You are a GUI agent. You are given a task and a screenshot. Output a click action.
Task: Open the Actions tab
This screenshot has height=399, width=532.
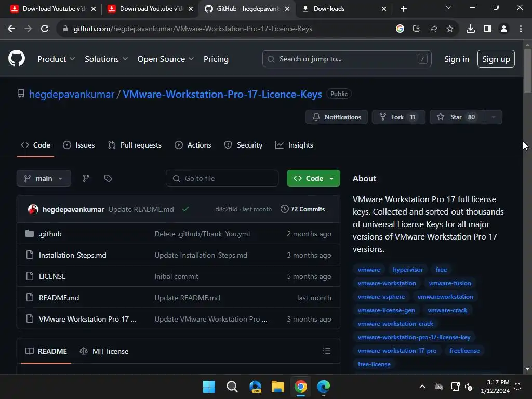point(193,145)
